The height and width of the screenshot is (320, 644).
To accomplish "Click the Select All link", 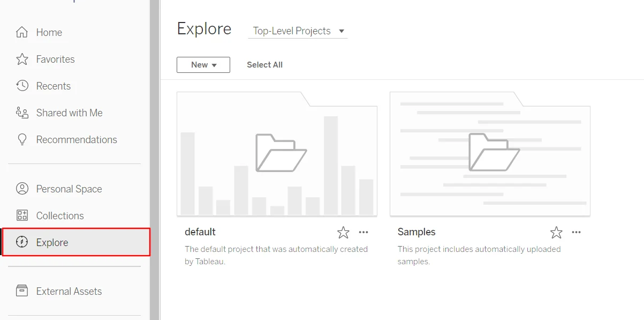I will 264,65.
